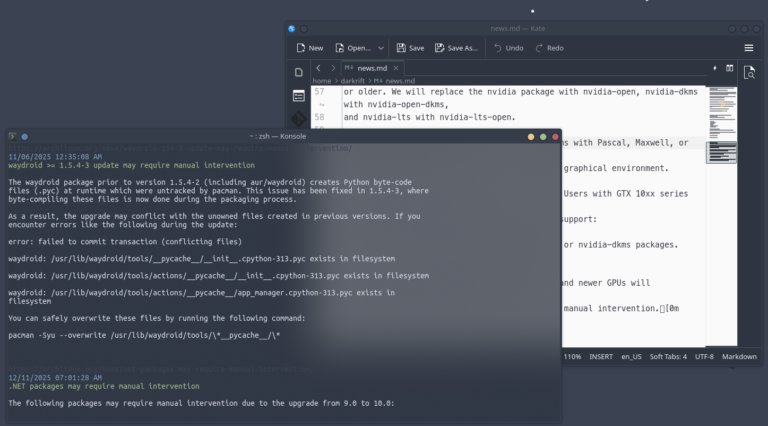Open the search in files side panel
The width and height of the screenshot is (768, 426).
click(x=749, y=72)
